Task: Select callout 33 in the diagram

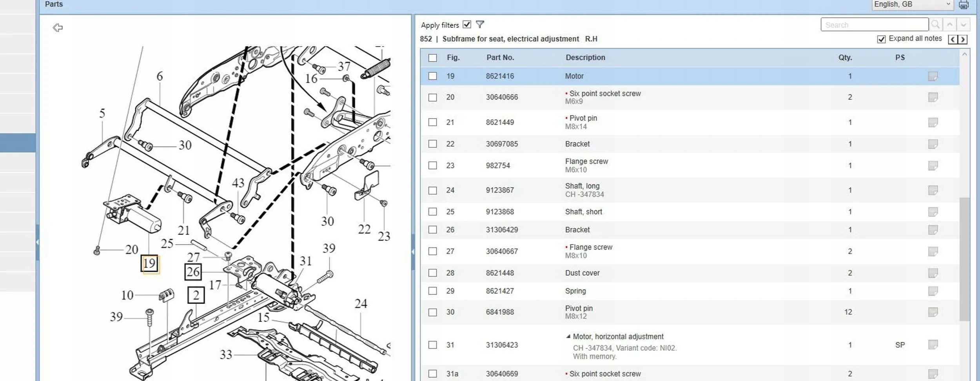Action: (226, 355)
